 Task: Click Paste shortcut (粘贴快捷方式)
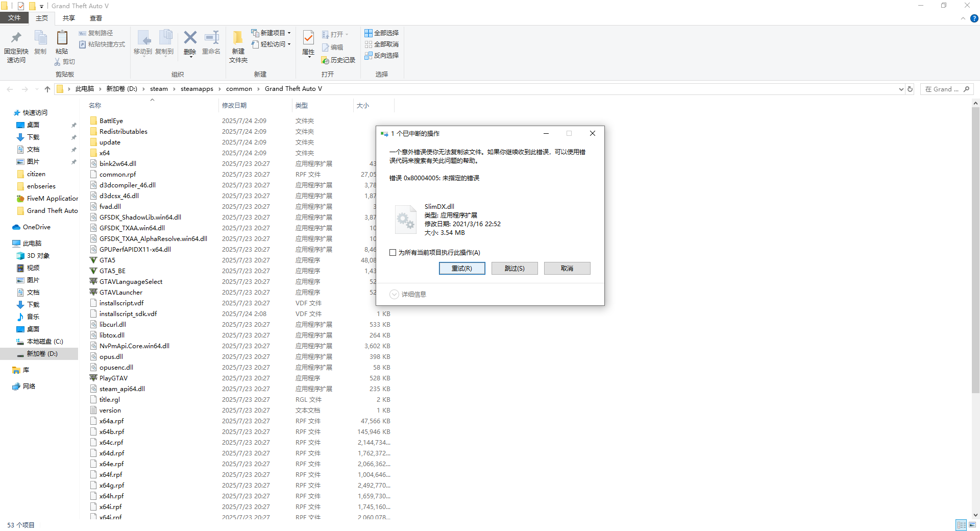[102, 44]
